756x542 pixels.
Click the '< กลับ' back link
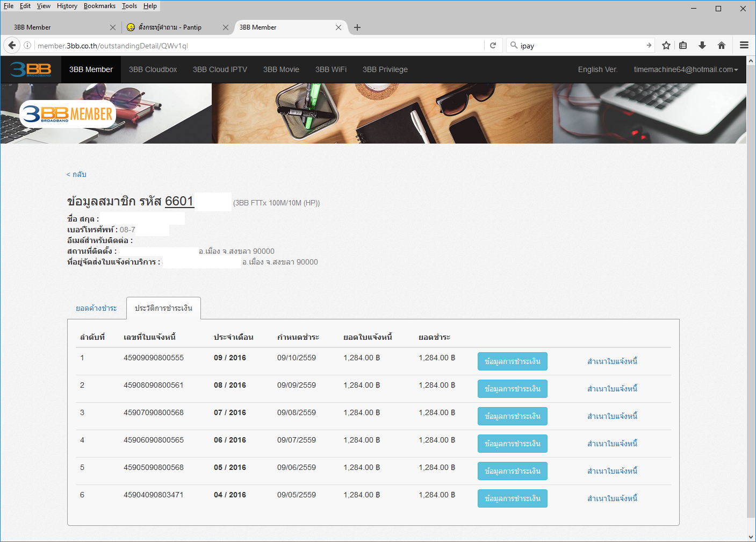(x=76, y=174)
